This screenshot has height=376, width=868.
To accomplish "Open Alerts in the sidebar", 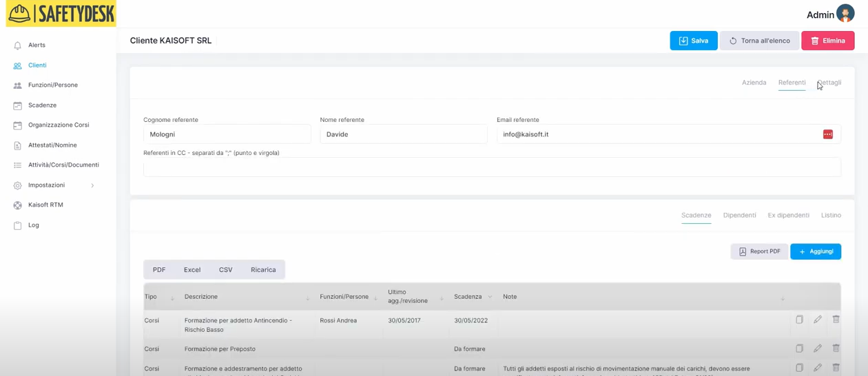I will click(37, 45).
